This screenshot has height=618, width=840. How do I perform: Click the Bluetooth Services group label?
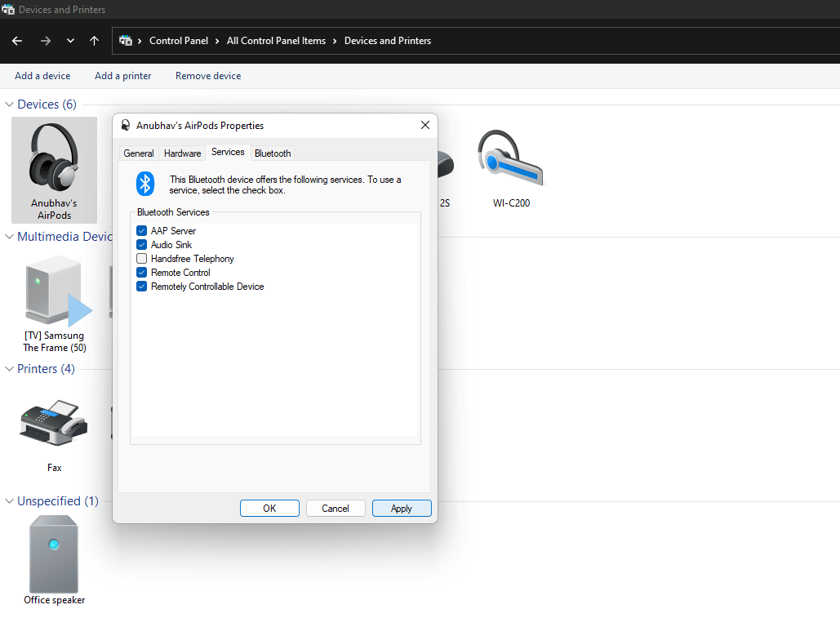[x=173, y=212]
